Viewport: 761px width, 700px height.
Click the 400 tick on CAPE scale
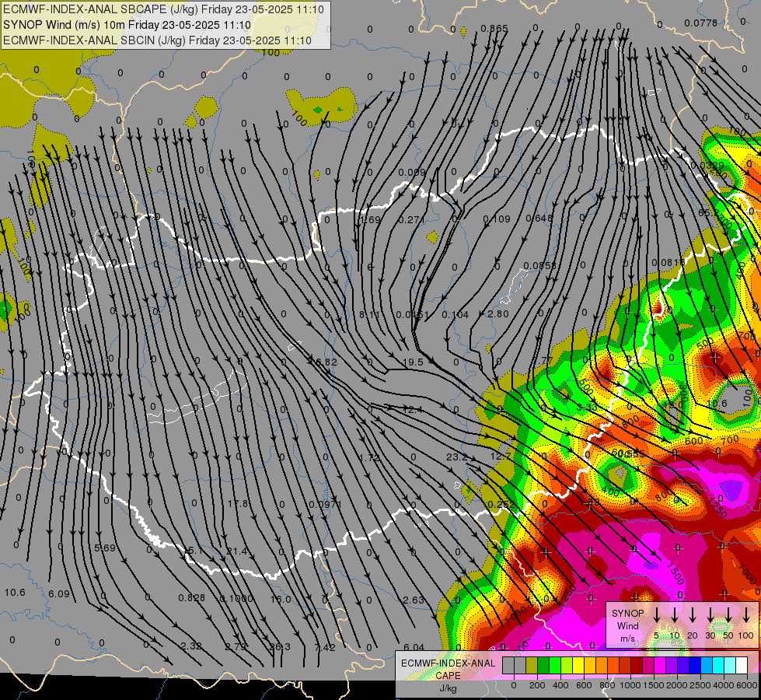click(560, 685)
